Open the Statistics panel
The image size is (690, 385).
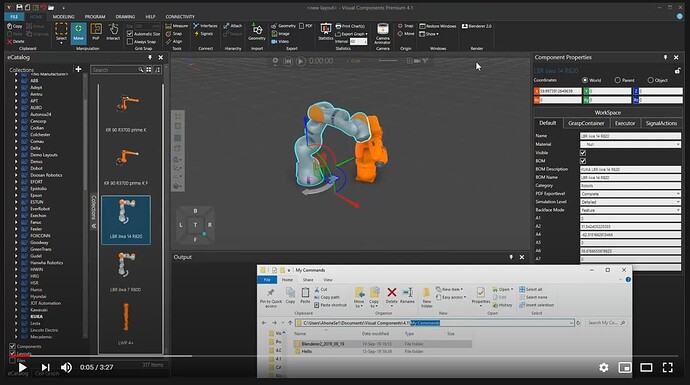pos(326,32)
